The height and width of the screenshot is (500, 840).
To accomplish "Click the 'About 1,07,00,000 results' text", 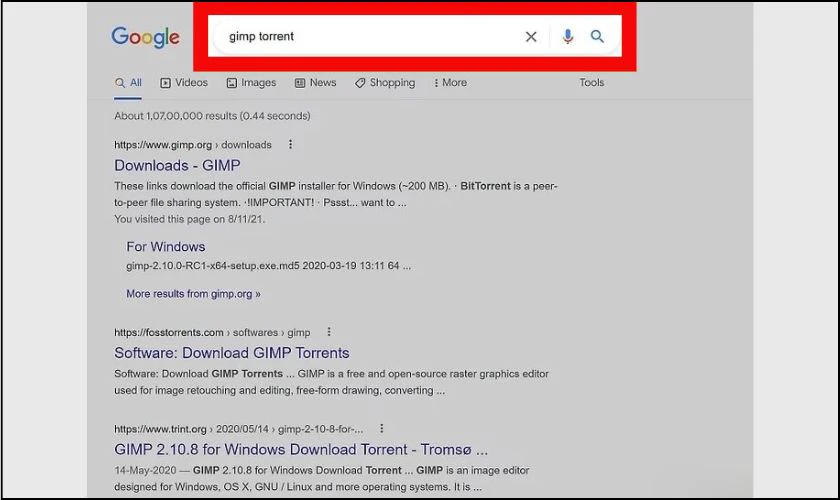I will click(212, 116).
